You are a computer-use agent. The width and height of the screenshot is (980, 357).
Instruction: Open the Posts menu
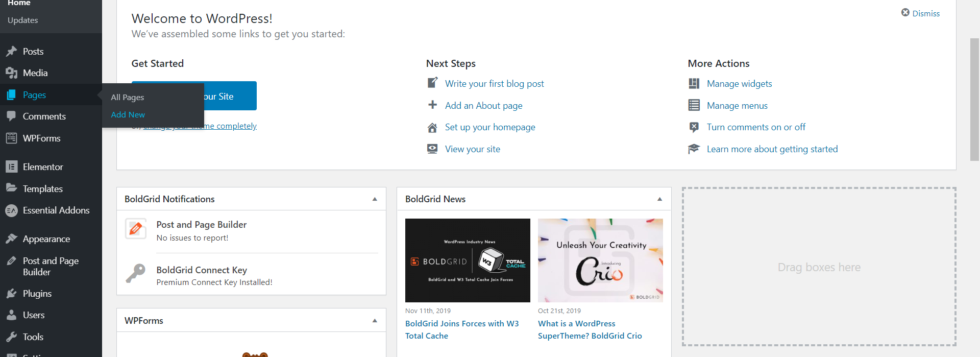click(33, 52)
